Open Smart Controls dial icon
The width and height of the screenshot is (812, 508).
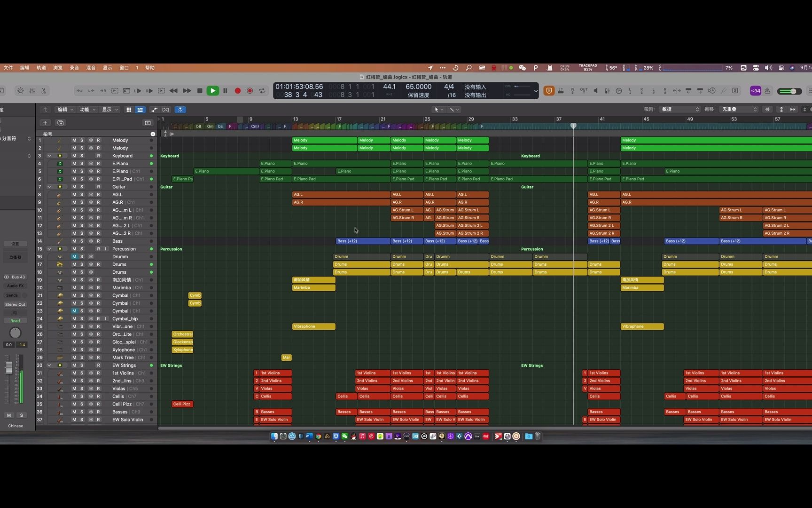coord(20,91)
